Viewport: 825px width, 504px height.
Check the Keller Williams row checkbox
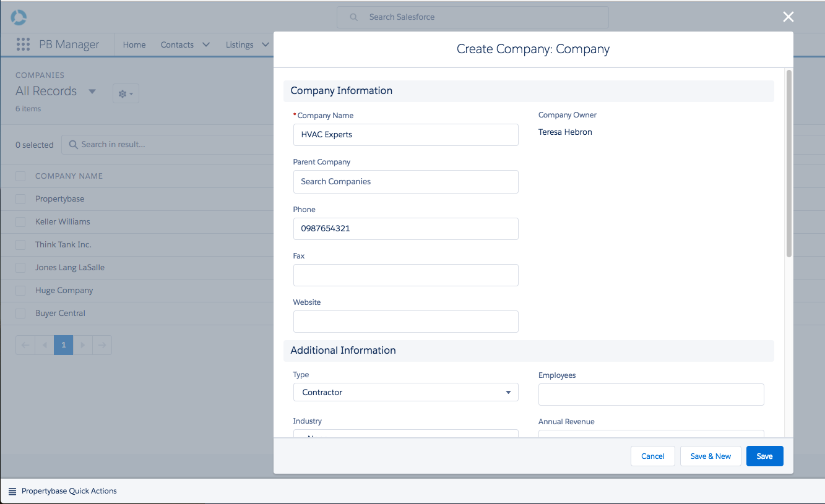click(x=20, y=222)
